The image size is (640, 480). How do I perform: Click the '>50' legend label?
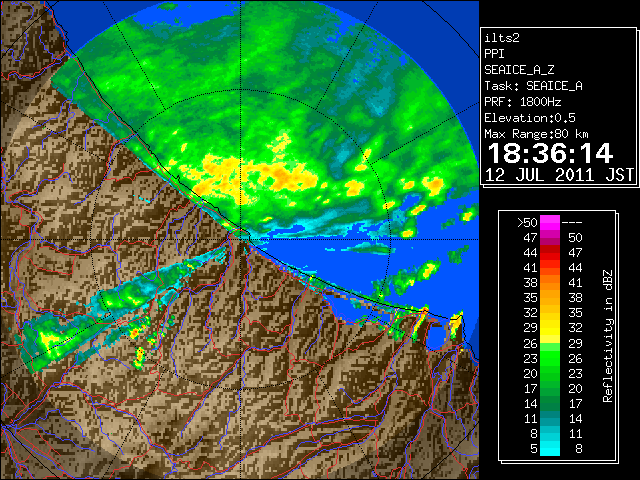tap(527, 223)
